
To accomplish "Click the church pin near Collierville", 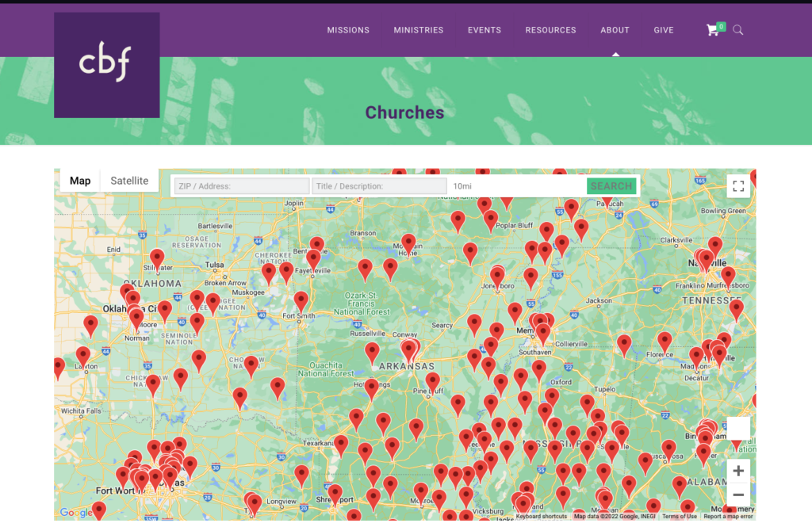I will point(543,334).
